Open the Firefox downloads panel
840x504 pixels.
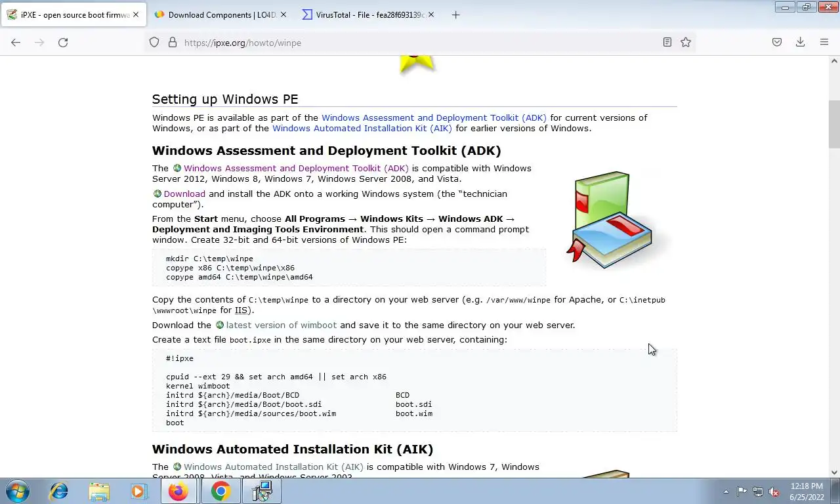point(801,43)
